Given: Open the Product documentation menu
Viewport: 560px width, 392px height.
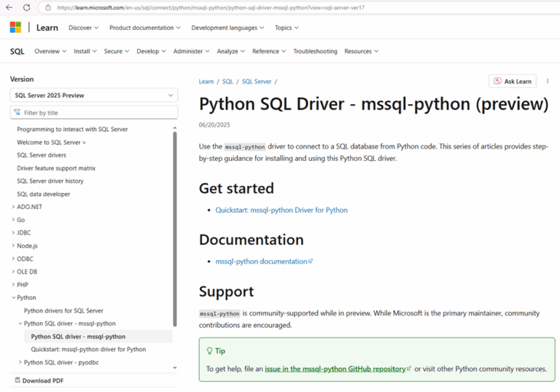Looking at the screenshot, I should [x=145, y=28].
